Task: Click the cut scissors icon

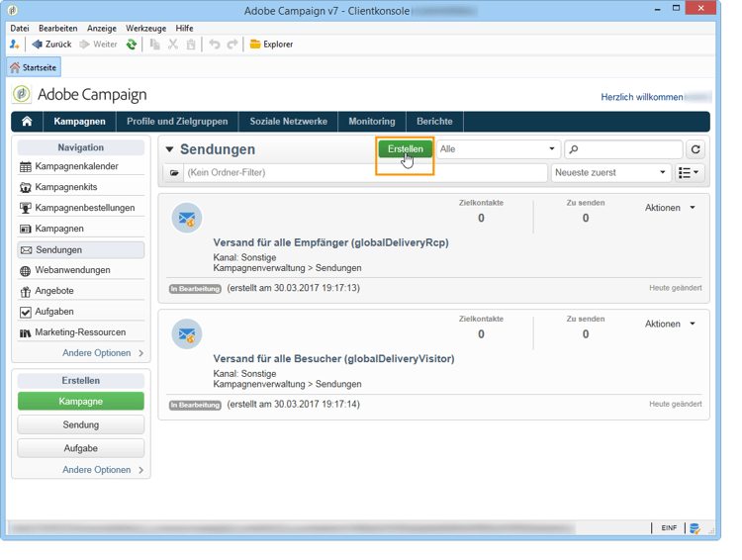Action: coord(173,44)
